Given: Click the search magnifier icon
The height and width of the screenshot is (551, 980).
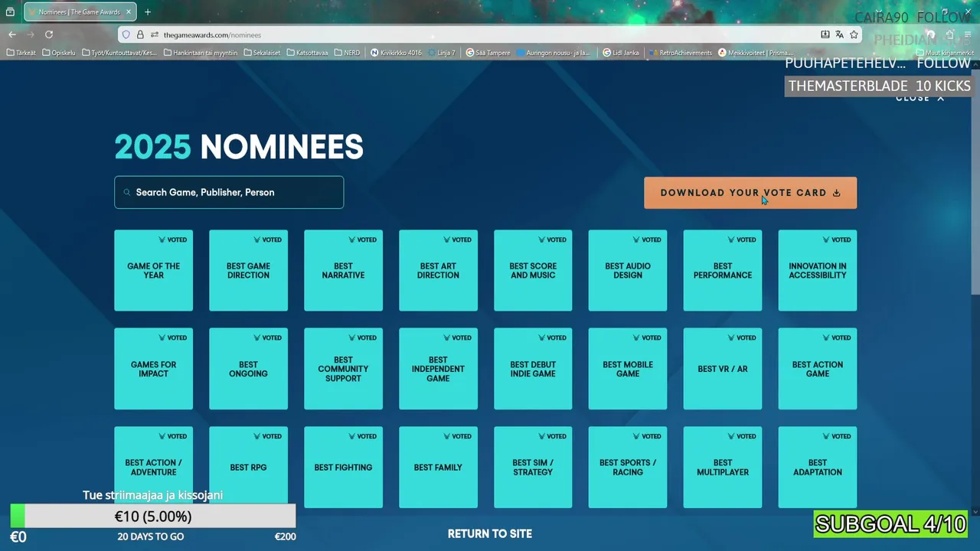Looking at the screenshot, I should [127, 192].
